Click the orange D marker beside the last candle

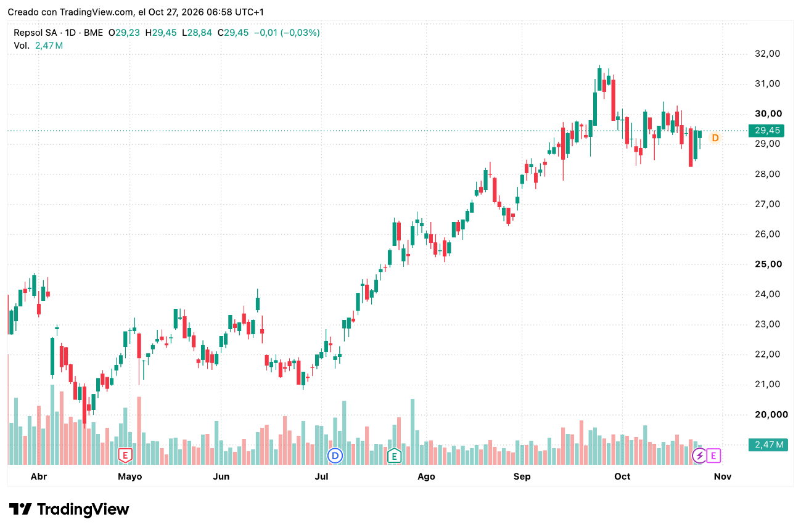point(715,138)
